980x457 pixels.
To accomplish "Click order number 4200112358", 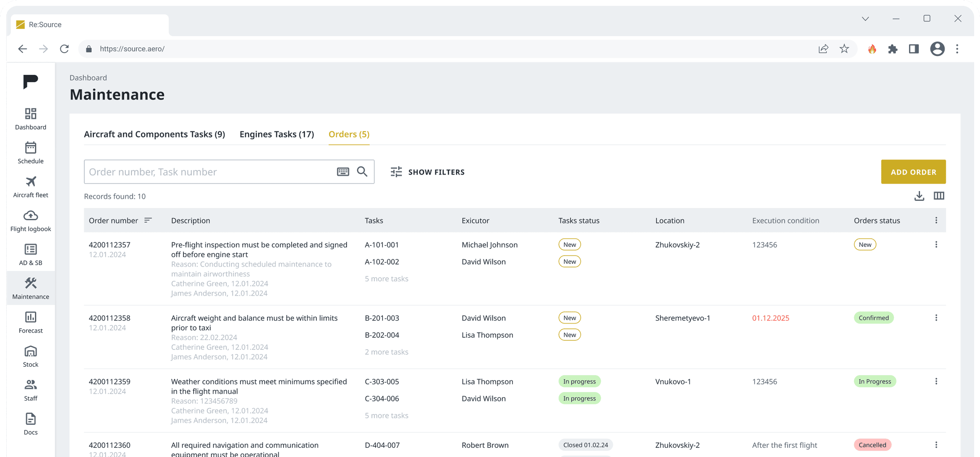I will [110, 318].
